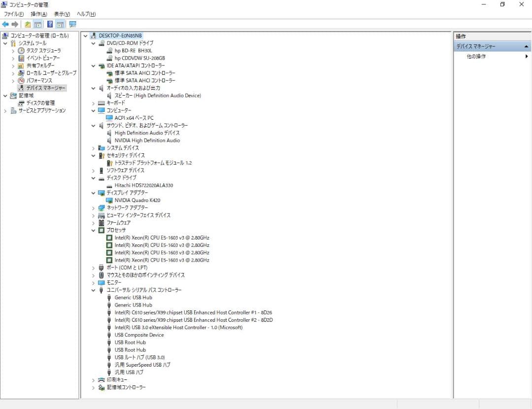
Task: Click the blue Help question-mark toolbar icon
Action: 50,24
